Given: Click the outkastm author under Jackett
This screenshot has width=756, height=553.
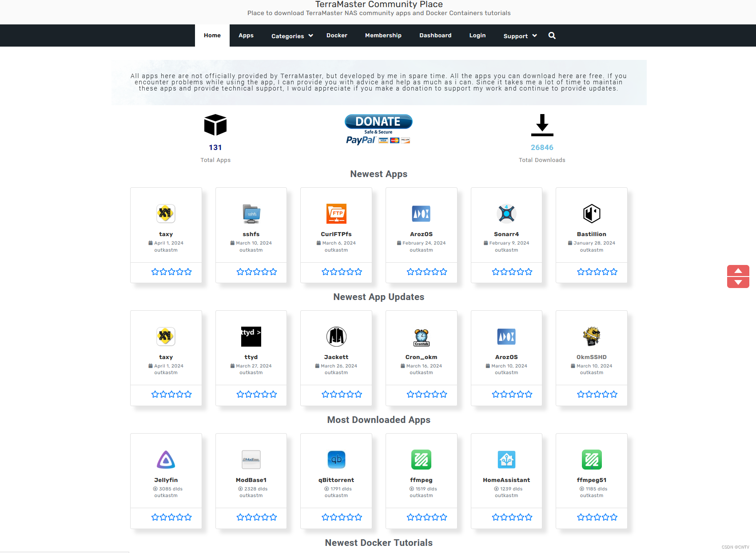Looking at the screenshot, I should pos(336,373).
